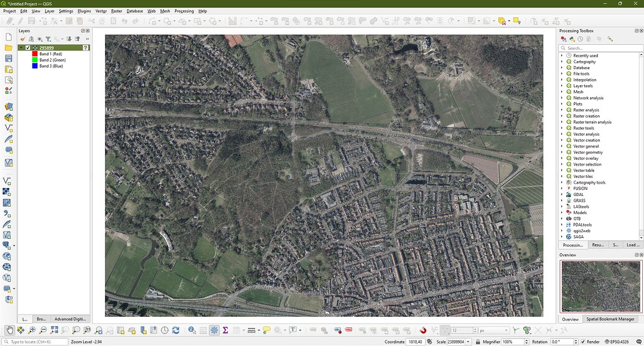Toggle the snapping magnet icon

point(423,330)
